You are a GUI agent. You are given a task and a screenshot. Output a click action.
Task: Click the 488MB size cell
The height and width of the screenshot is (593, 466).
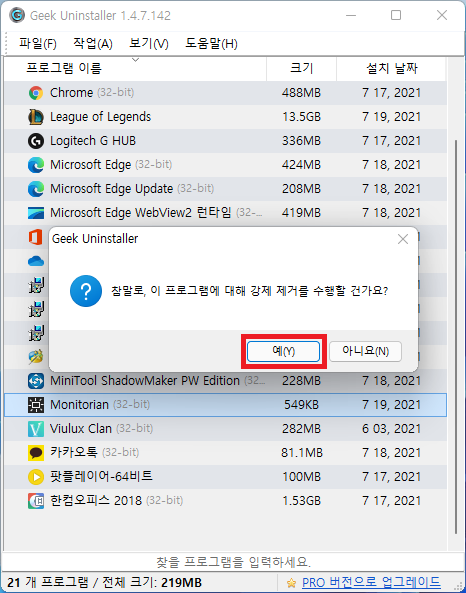[301, 93]
